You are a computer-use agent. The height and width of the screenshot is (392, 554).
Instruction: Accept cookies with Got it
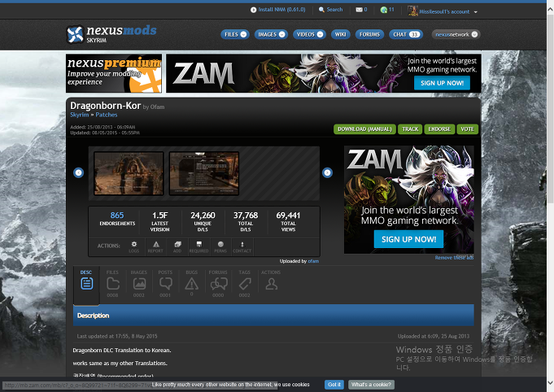coord(334,385)
